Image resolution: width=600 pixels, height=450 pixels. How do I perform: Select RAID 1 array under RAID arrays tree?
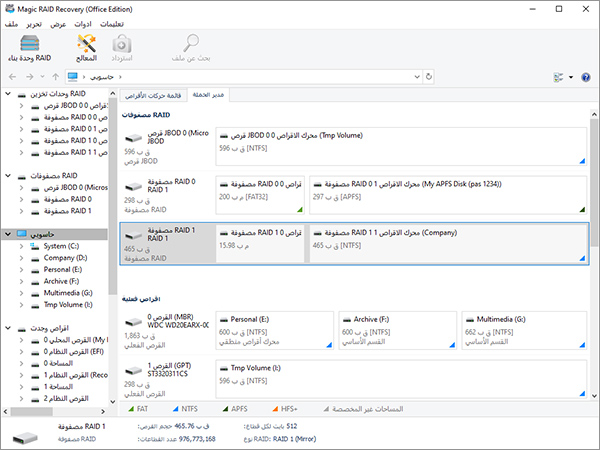tap(68, 211)
